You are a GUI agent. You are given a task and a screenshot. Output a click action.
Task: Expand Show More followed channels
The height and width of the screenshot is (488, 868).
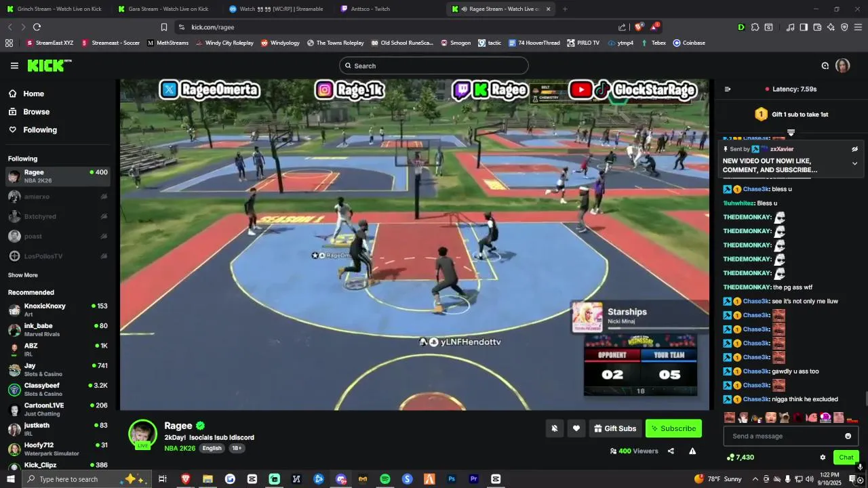click(23, 275)
